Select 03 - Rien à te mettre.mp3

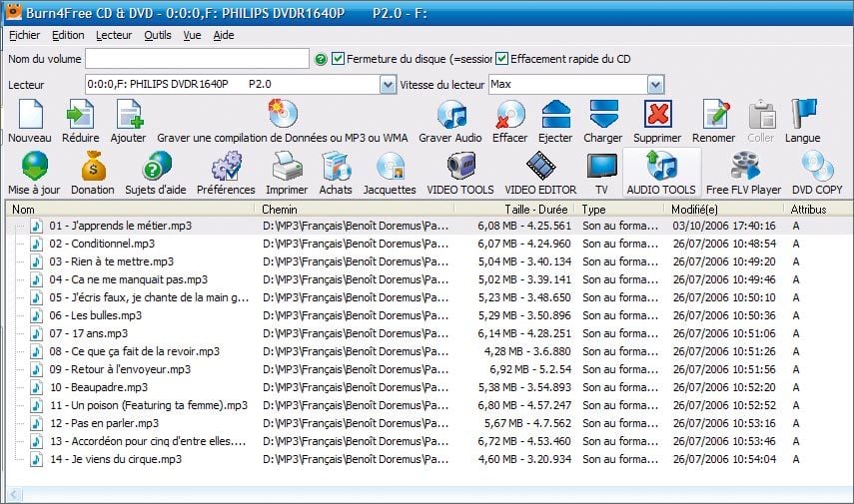(x=112, y=261)
